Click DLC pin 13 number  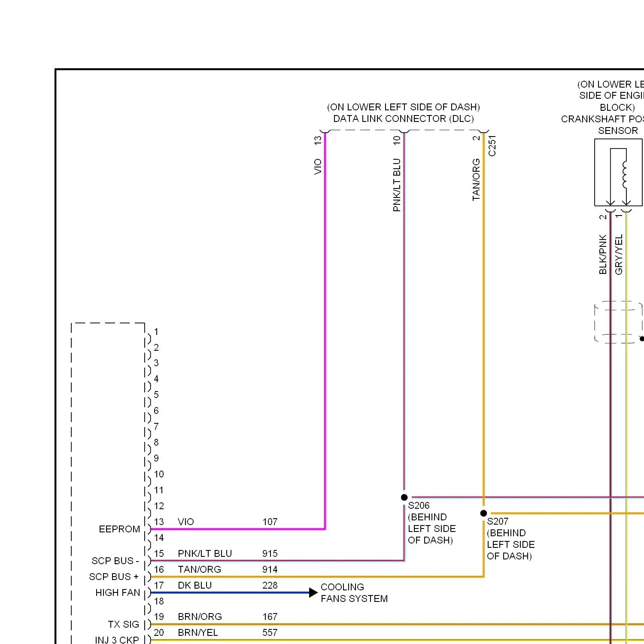tap(318, 140)
